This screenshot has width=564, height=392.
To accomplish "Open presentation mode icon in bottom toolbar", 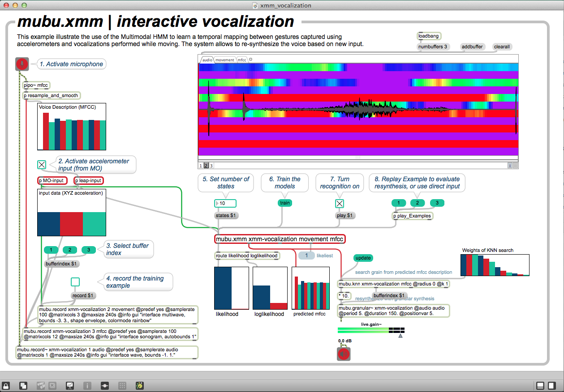I will click(x=70, y=385).
